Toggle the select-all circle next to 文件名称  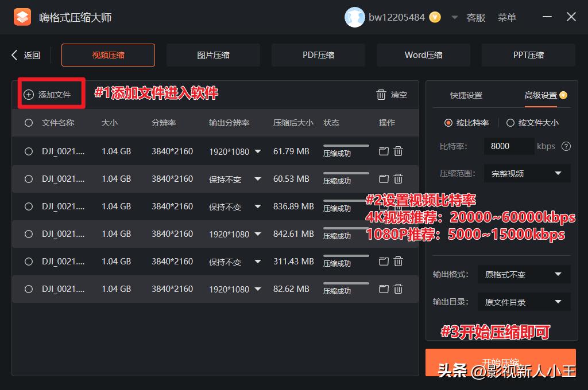point(29,123)
